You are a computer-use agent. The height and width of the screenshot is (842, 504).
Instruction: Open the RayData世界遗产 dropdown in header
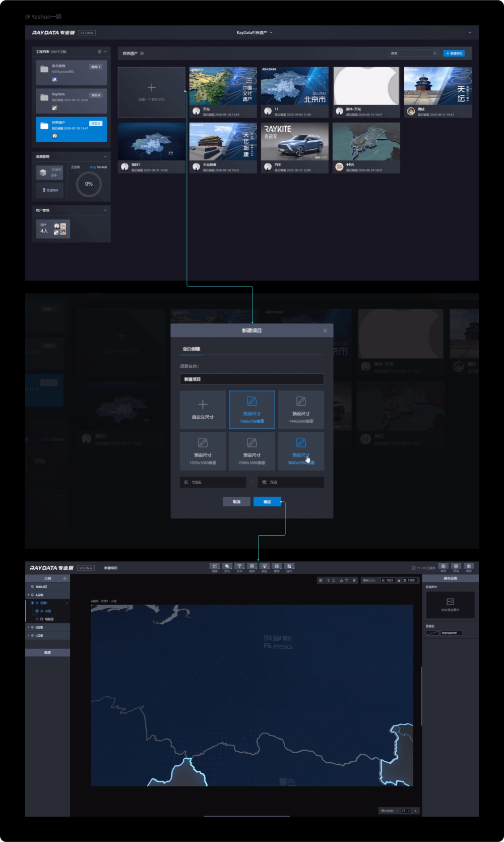point(255,33)
